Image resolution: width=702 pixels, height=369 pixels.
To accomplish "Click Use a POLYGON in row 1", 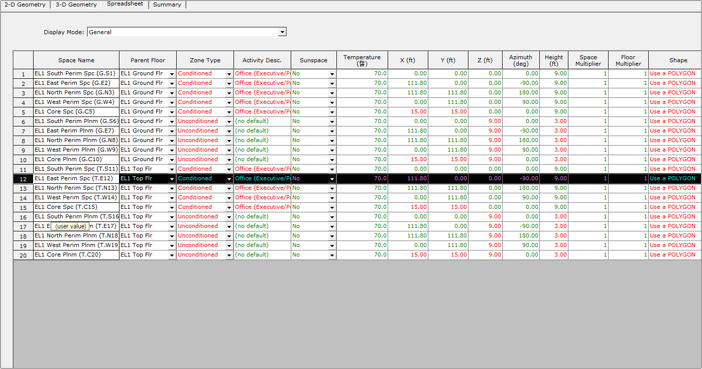I will [x=675, y=73].
